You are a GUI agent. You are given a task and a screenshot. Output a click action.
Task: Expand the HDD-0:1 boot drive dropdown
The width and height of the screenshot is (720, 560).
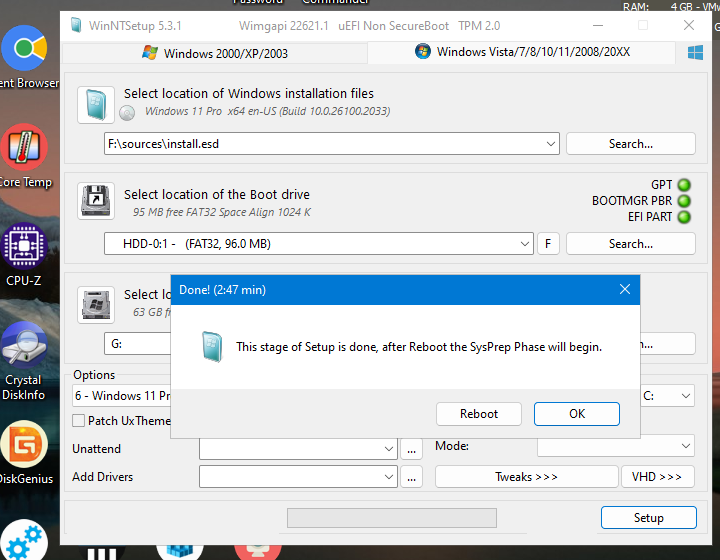524,244
